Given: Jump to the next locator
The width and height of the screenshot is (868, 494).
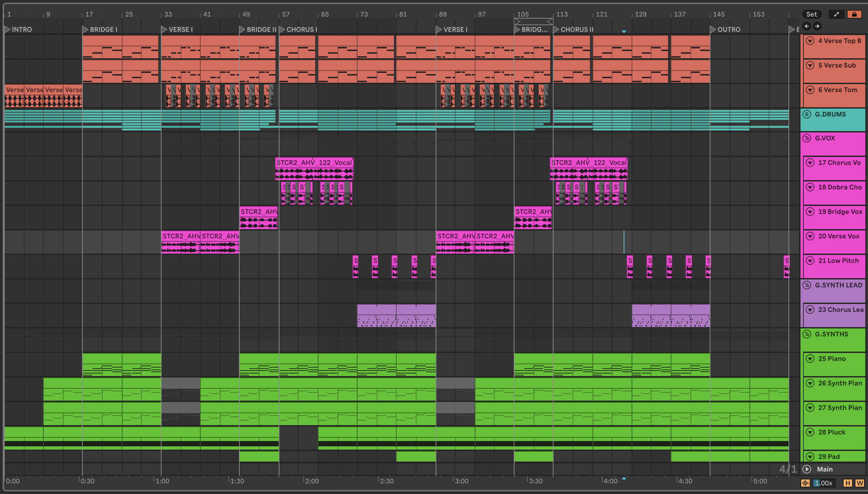Looking at the screenshot, I should coord(817,26).
